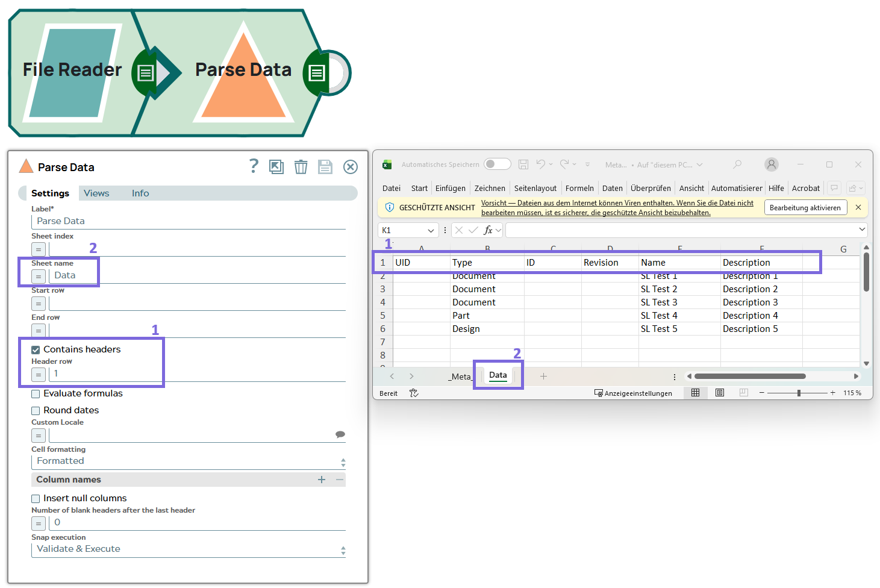Image resolution: width=880 pixels, height=588 pixels.
Task: Open Formeln ribbon tab
Action: (x=579, y=188)
